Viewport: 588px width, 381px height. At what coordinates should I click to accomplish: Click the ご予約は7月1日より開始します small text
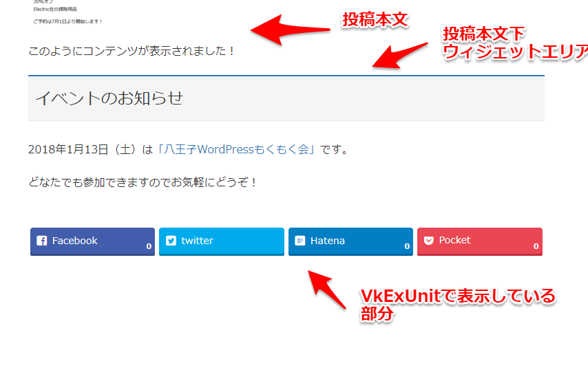click(x=67, y=21)
